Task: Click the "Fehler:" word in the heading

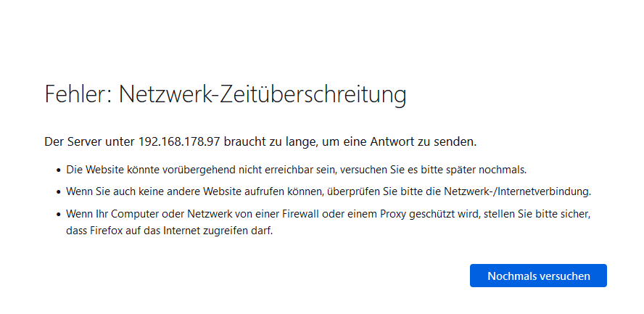Action: pyautogui.click(x=78, y=94)
